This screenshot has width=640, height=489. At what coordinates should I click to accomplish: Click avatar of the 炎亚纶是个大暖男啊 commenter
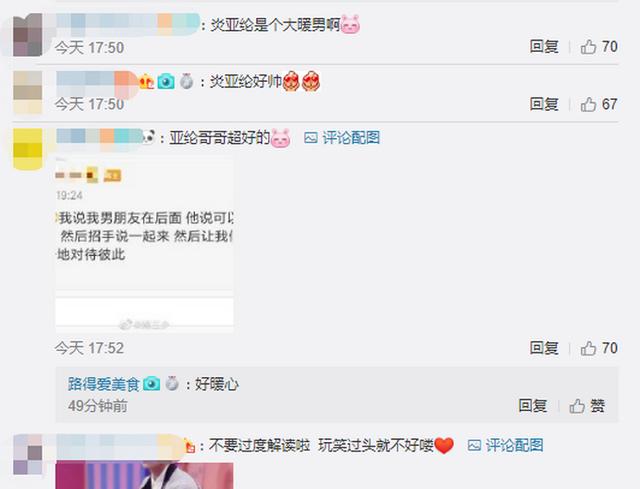(28, 35)
